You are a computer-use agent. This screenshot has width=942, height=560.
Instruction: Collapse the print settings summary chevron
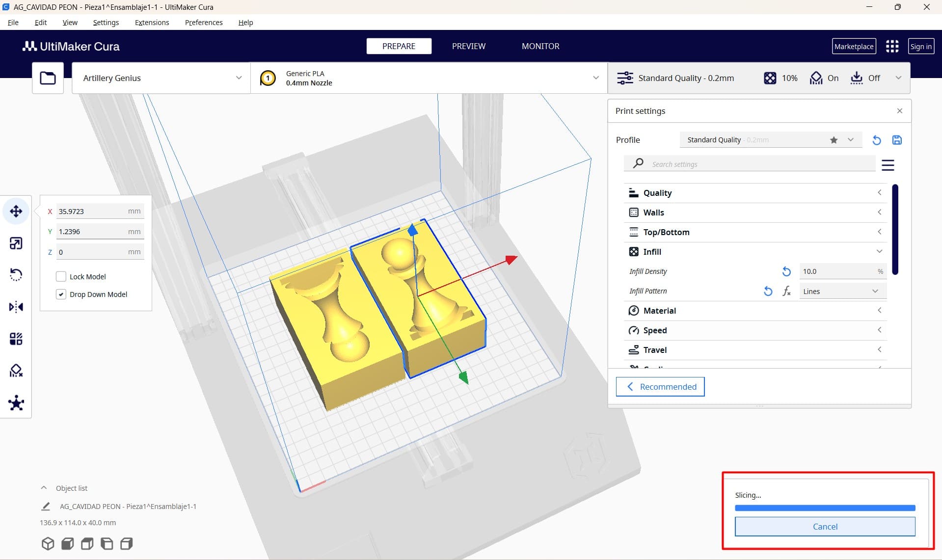click(x=898, y=78)
